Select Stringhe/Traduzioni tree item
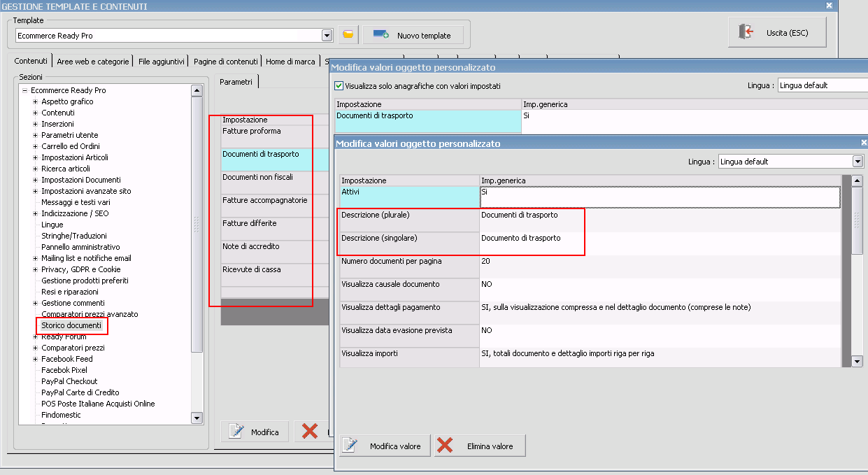This screenshot has width=868, height=475. 74,236
